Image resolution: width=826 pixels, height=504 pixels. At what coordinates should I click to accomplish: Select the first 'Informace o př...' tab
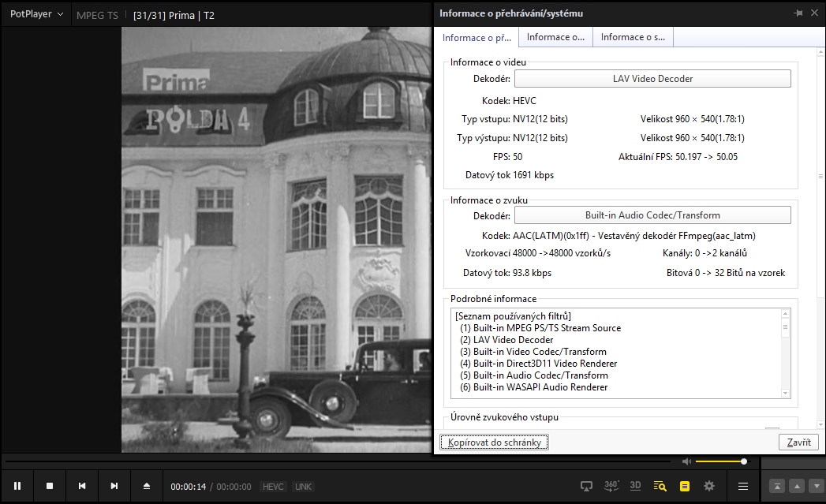477,37
